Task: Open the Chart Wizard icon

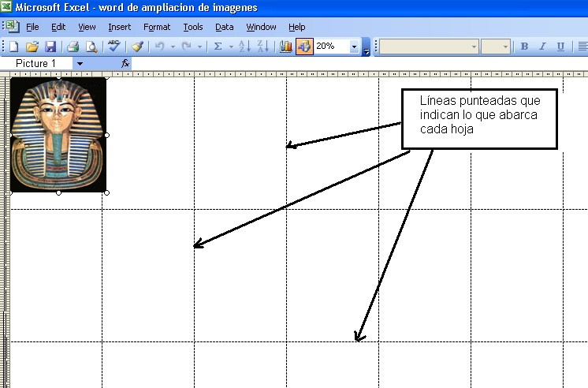Action: pos(286,47)
